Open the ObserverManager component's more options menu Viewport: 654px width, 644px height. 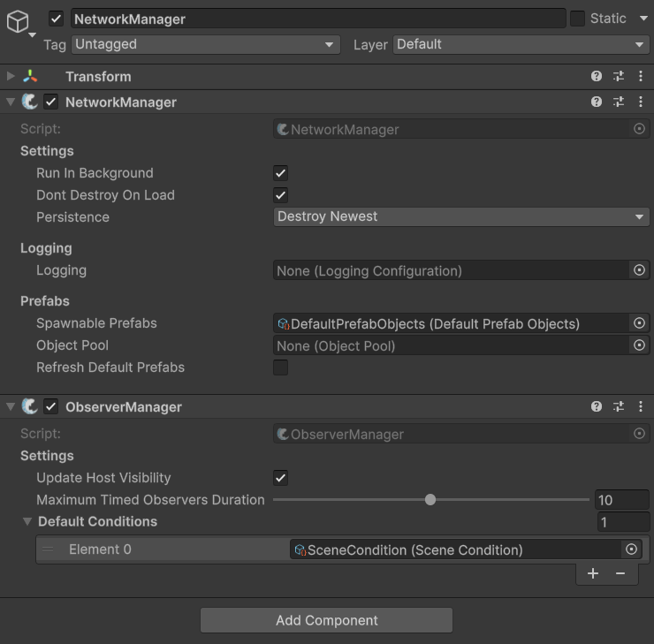click(x=641, y=407)
